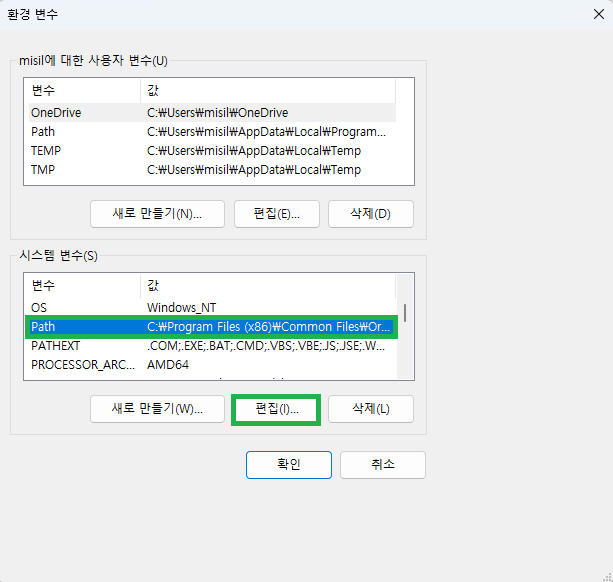Click AMD64 value cell
613x582 pixels.
point(168,365)
